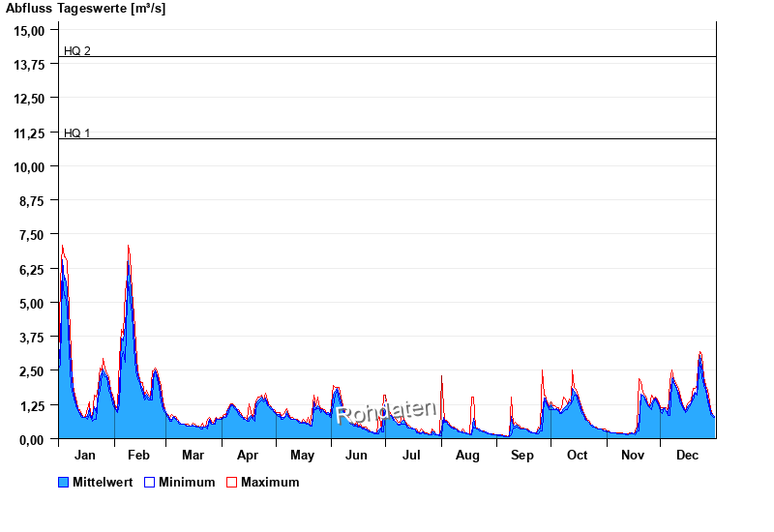
Task: Click the Oct month axis label
Action: pos(577,455)
